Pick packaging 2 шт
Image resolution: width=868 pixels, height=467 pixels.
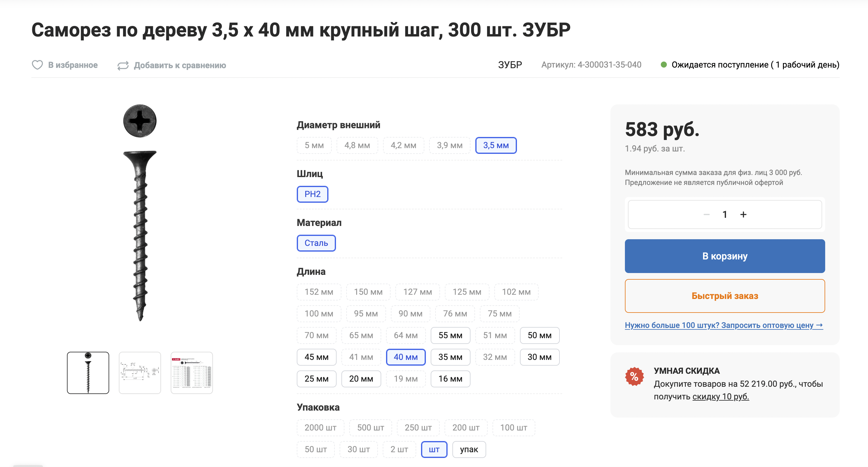click(x=399, y=450)
